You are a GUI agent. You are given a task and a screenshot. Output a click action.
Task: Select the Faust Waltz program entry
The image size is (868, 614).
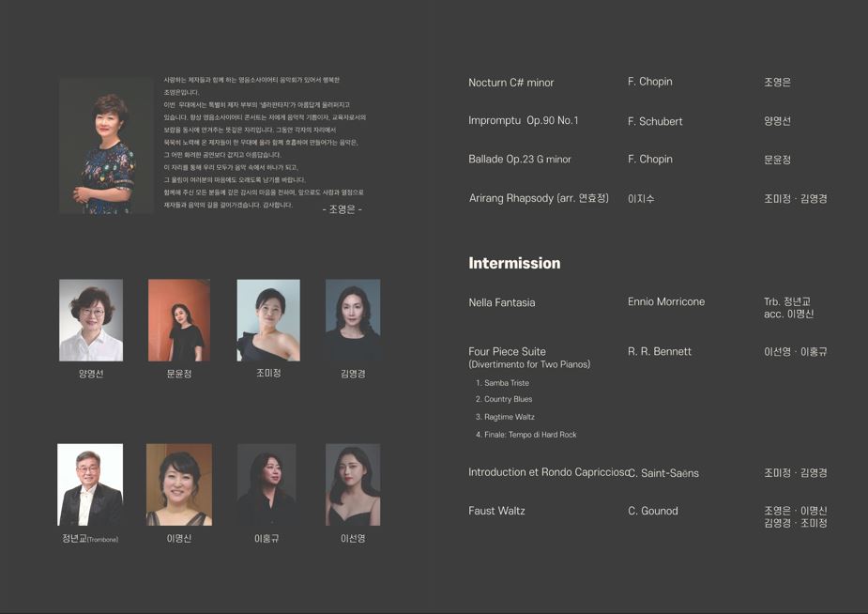pyautogui.click(x=497, y=512)
